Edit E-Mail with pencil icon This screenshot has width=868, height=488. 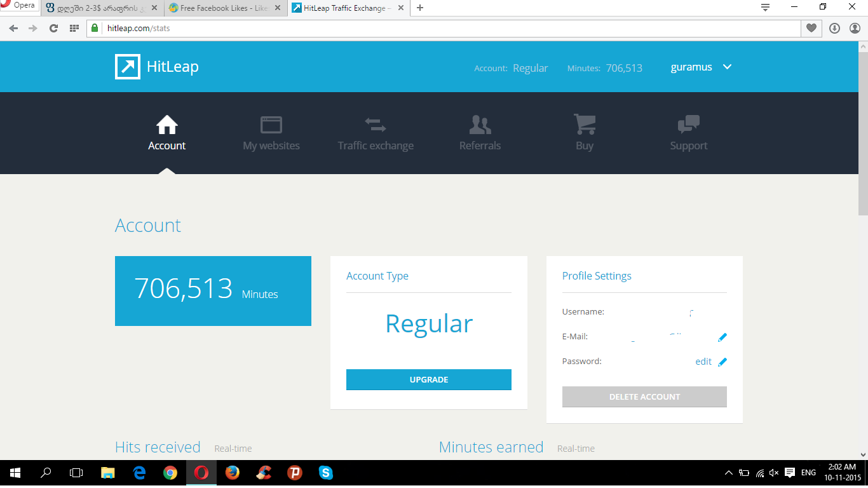pyautogui.click(x=722, y=337)
